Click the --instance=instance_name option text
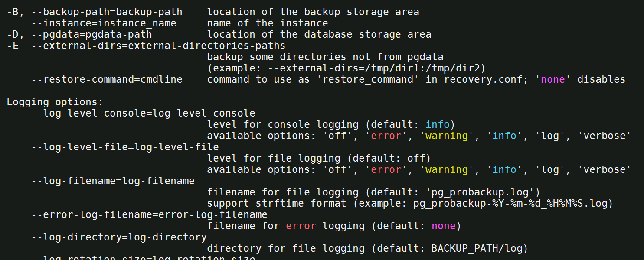 (104, 23)
